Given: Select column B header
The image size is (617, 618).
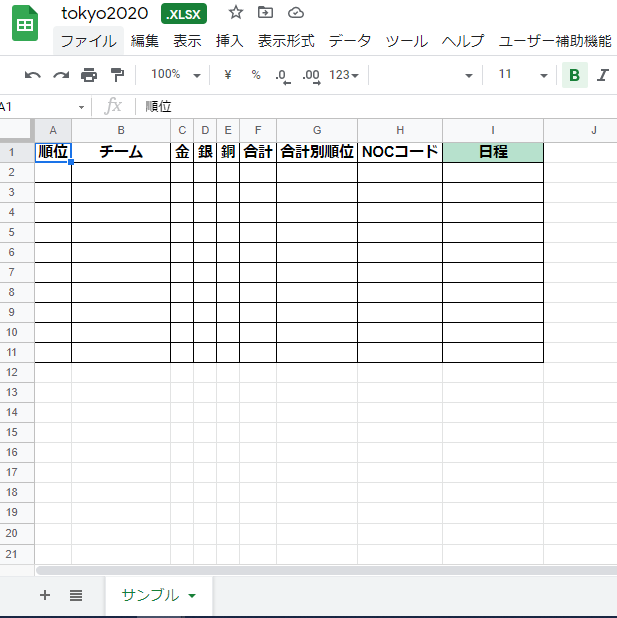Looking at the screenshot, I should (x=121, y=130).
